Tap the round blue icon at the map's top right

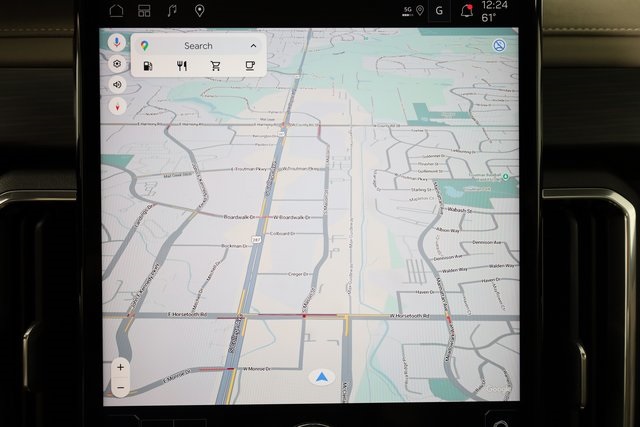click(499, 45)
